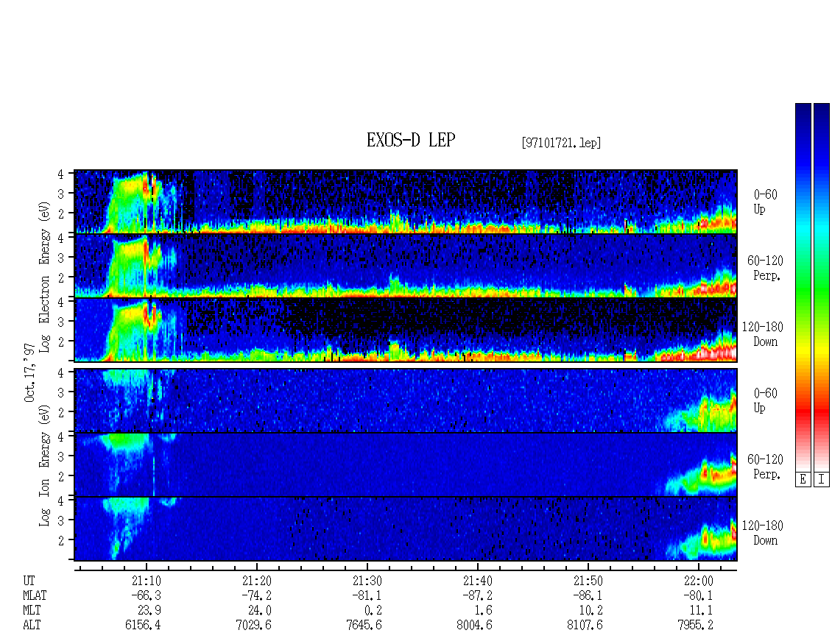Image resolution: width=832 pixels, height=644 pixels.
Task: Click the 21:50 time tick label
Action: pyautogui.click(x=588, y=581)
